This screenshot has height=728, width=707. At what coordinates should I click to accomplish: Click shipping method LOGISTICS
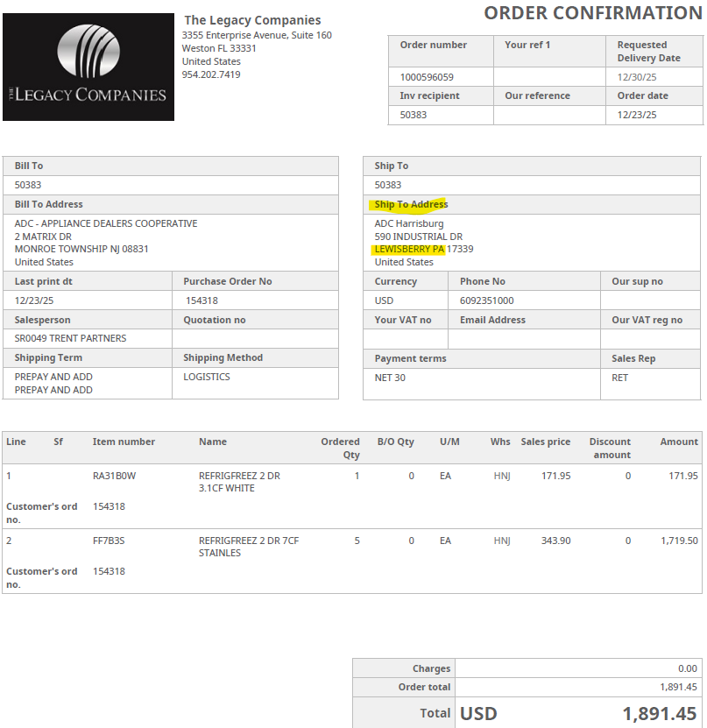(207, 377)
